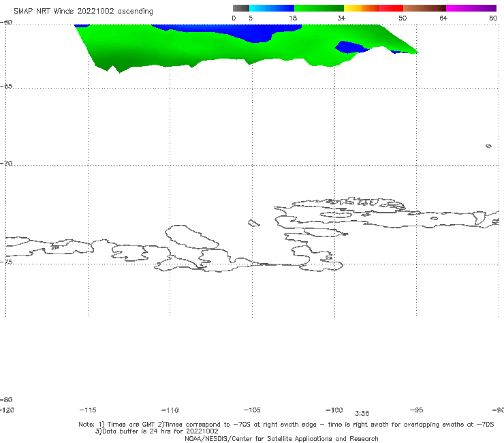Click the title 'SMAP NRT Winds 20221002 ascending'
504x443 pixels.
tap(83, 11)
